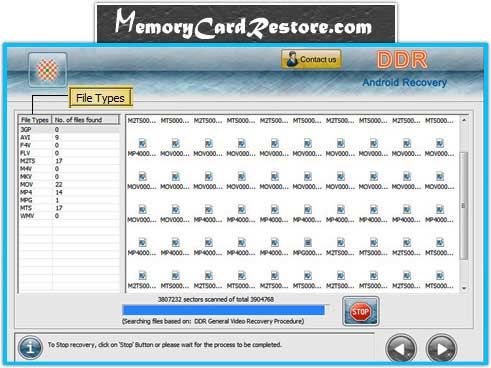Click the File Types column header
The width and height of the screenshot is (491, 368).
point(35,120)
